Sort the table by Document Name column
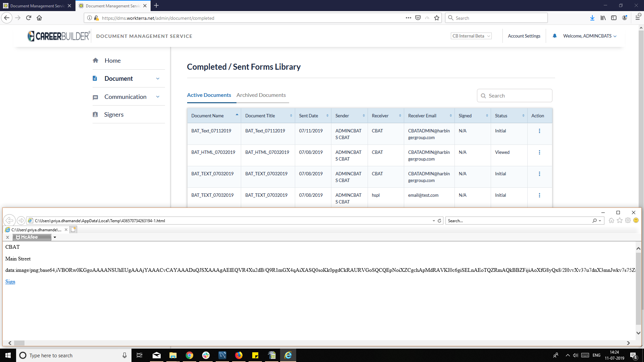Screen dimensions: 644x362 [x=237, y=116]
